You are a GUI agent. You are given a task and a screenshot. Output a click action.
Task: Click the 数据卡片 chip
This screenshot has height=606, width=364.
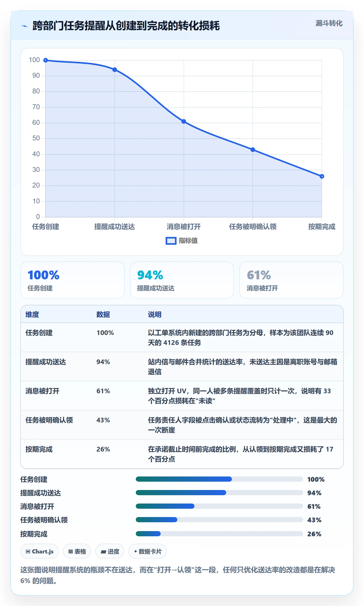(148, 551)
